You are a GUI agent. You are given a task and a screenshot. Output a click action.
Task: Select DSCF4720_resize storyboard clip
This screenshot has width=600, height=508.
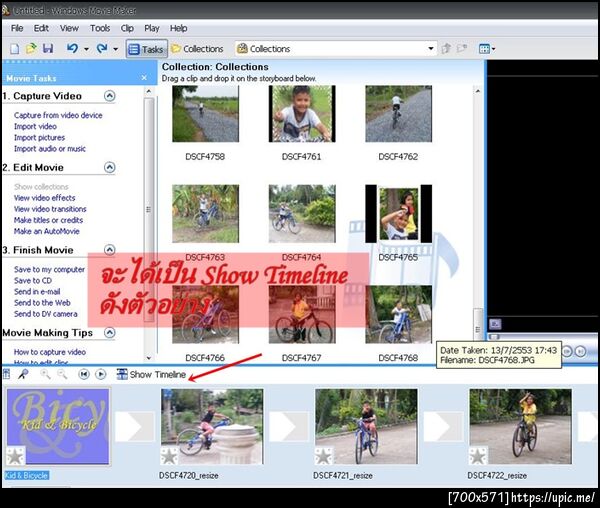[x=212, y=427]
